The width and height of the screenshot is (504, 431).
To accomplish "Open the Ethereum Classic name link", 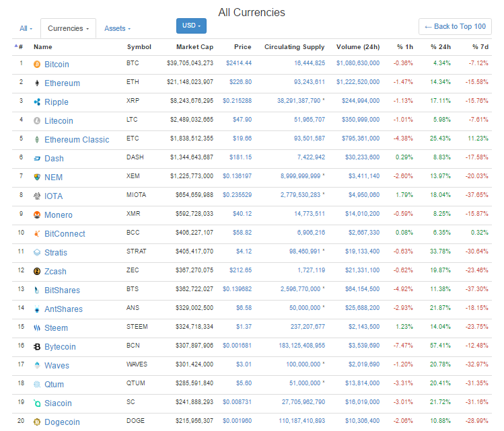I will pyautogui.click(x=77, y=140).
